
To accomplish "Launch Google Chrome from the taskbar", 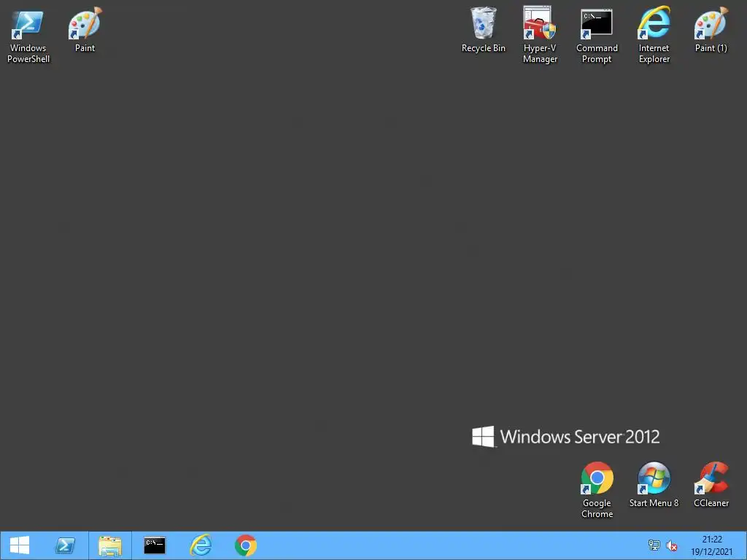I will pos(246,545).
